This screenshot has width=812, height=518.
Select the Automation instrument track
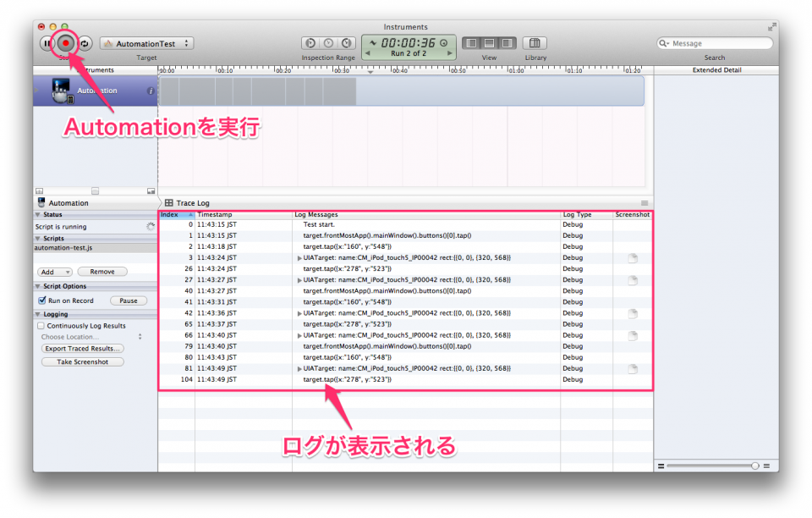coord(96,91)
